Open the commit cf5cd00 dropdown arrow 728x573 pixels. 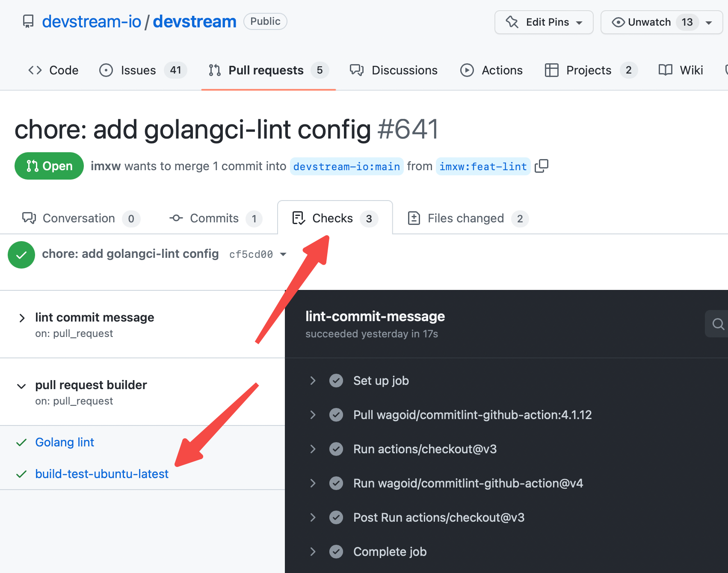coord(283,254)
